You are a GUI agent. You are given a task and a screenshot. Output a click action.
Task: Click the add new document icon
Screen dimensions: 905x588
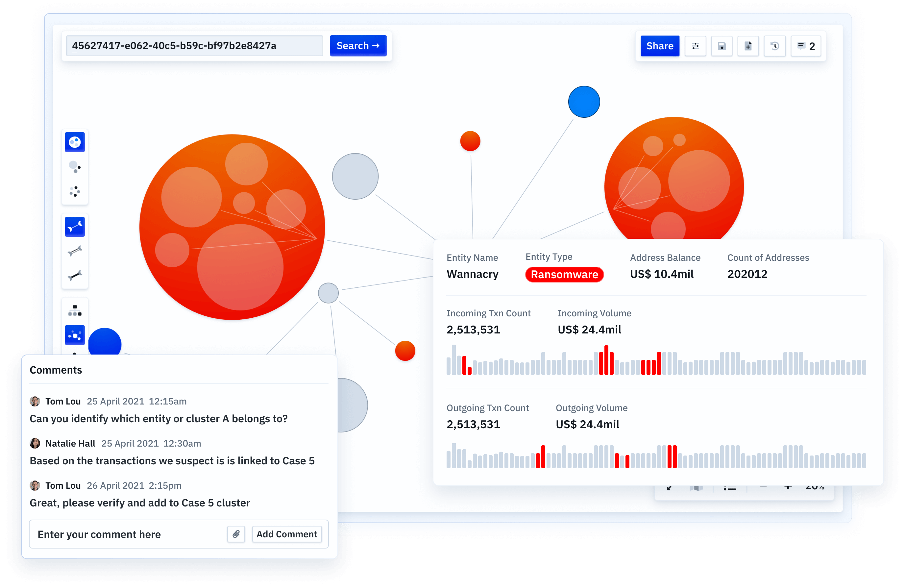tap(747, 46)
